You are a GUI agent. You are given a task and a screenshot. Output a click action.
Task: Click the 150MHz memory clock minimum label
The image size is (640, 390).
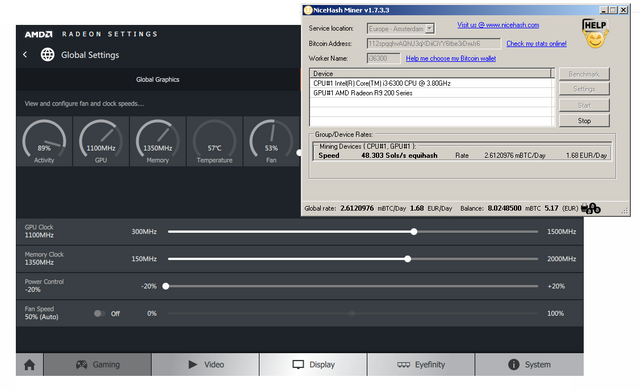[x=144, y=259]
